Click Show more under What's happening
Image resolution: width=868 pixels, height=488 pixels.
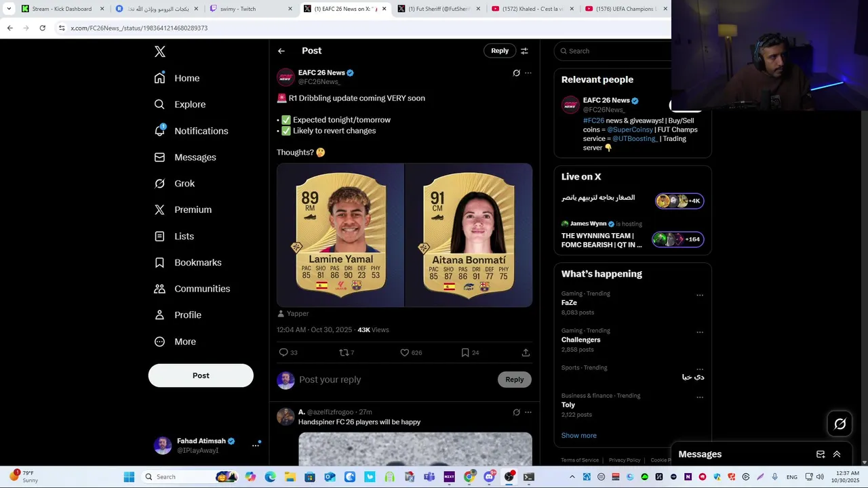[579, 436]
